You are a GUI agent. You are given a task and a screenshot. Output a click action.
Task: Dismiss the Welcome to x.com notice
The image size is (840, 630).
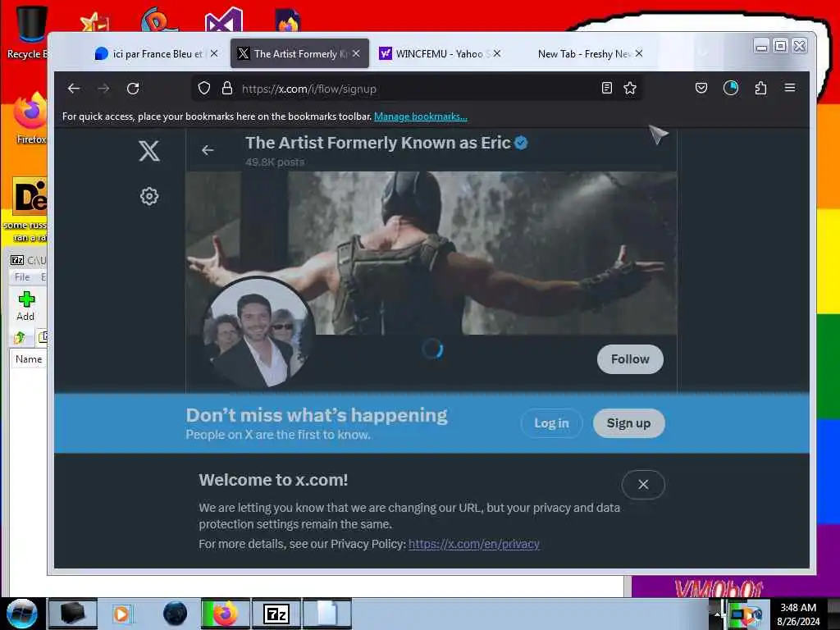pyautogui.click(x=643, y=484)
